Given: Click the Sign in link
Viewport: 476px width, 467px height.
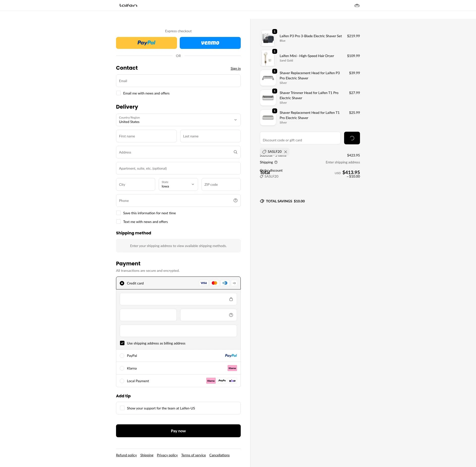Looking at the screenshot, I should pos(236,68).
